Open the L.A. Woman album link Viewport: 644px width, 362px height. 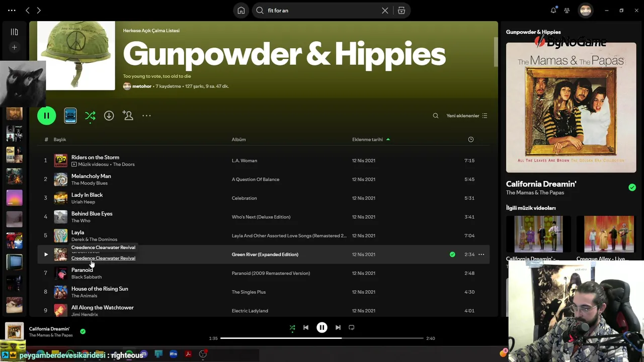(x=245, y=160)
